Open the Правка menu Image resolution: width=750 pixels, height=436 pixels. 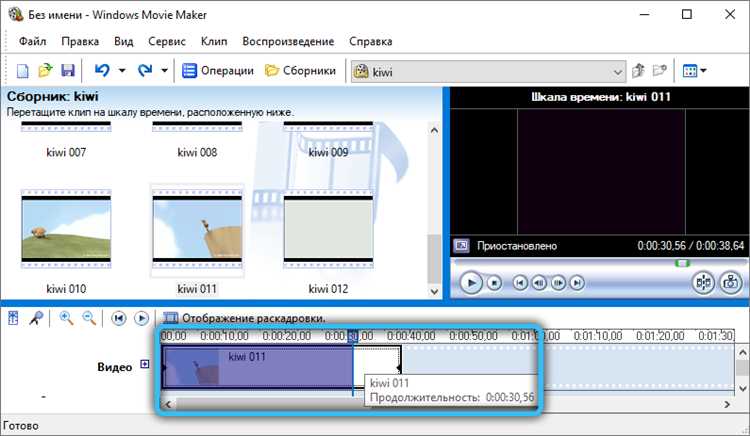(80, 42)
